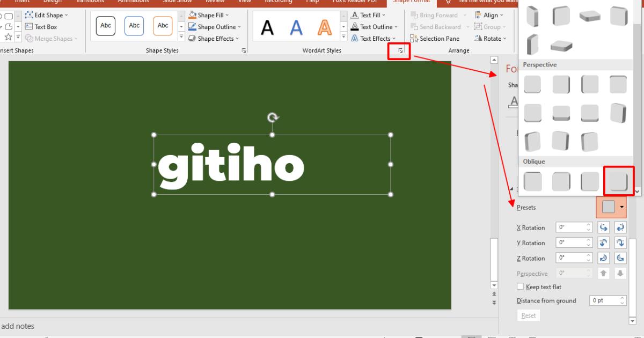This screenshot has height=338, width=644.
Task: Rotate X axis left button
Action: tap(603, 227)
